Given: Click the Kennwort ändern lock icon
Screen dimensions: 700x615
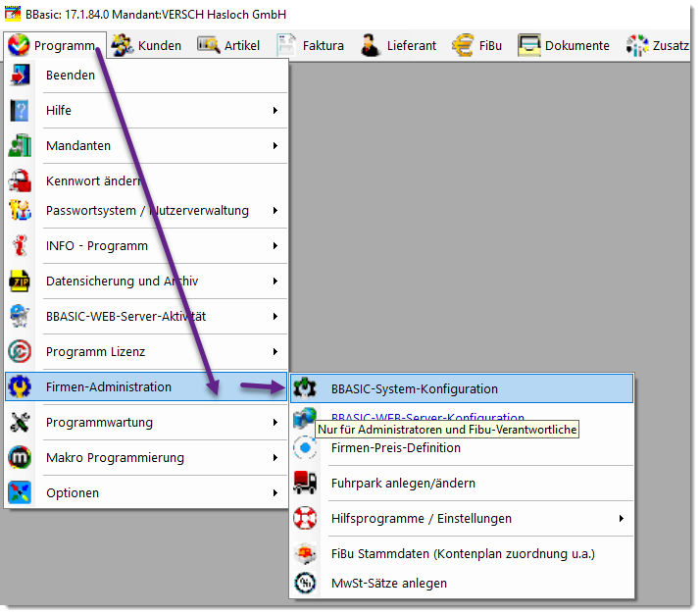Looking at the screenshot, I should [20, 180].
